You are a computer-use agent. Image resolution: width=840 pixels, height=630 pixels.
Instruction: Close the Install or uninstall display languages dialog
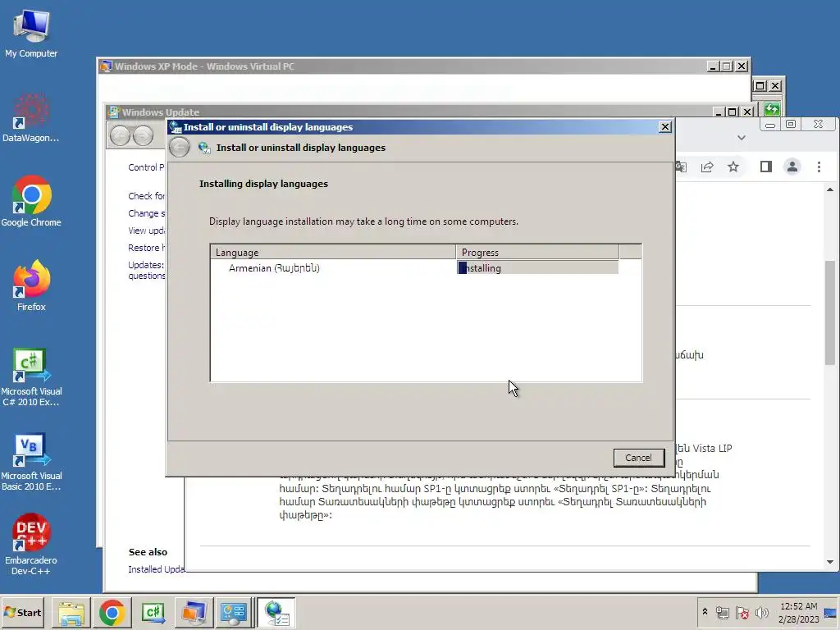(664, 127)
